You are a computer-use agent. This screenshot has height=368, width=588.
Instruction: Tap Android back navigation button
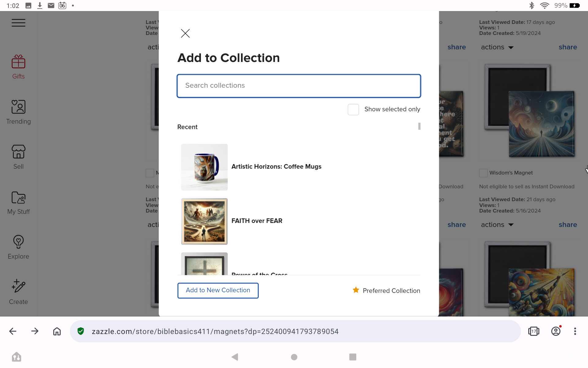pos(235,357)
